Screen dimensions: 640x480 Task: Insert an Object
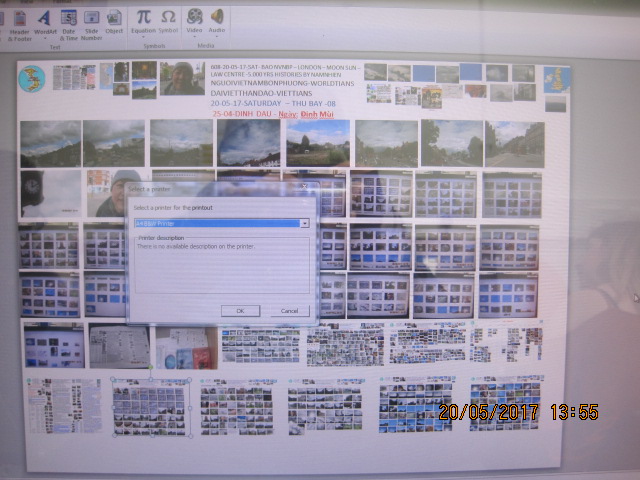point(114,22)
